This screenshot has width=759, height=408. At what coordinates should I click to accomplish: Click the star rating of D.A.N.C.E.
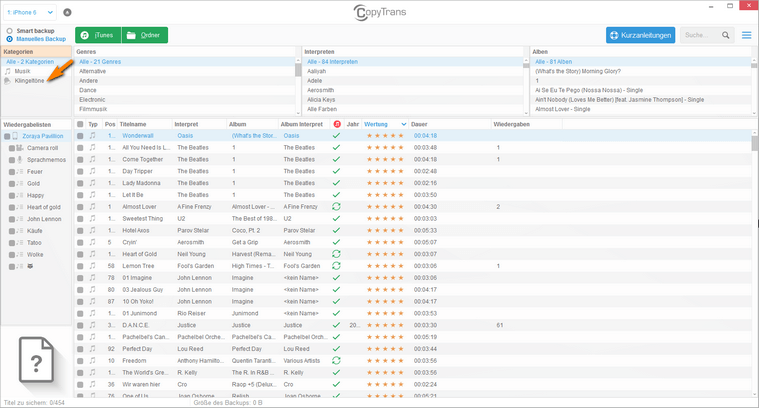(385, 325)
